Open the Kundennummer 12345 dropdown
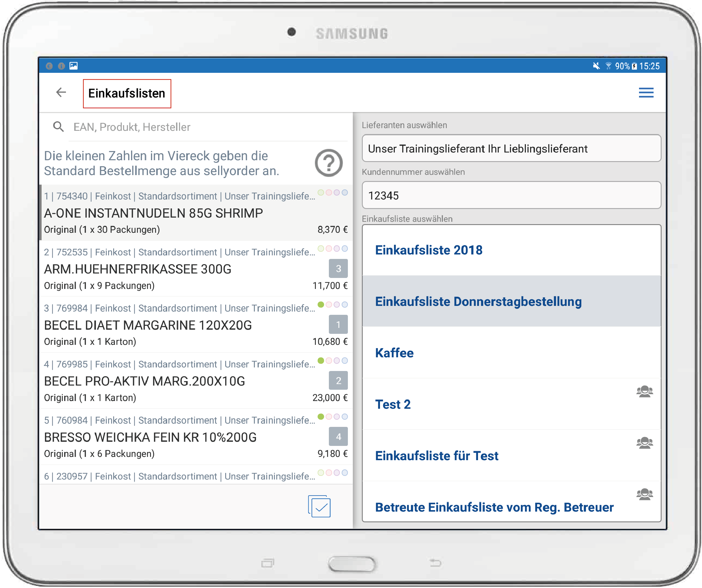 point(511,195)
